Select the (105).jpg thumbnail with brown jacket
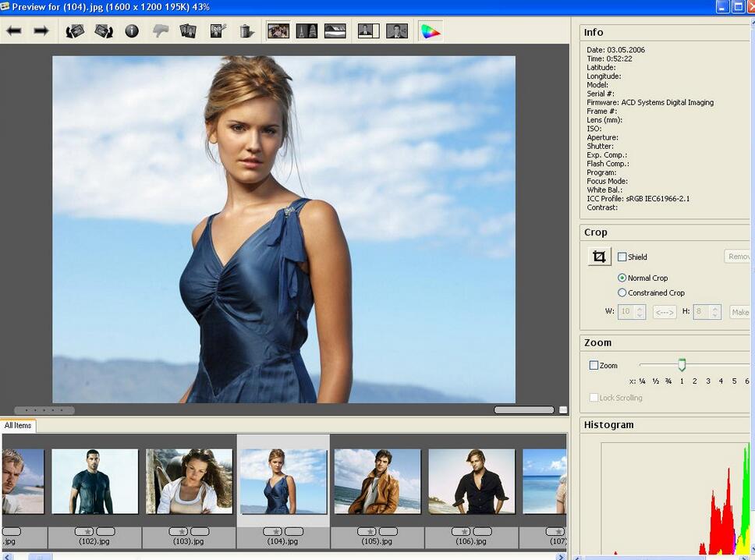 (x=377, y=481)
